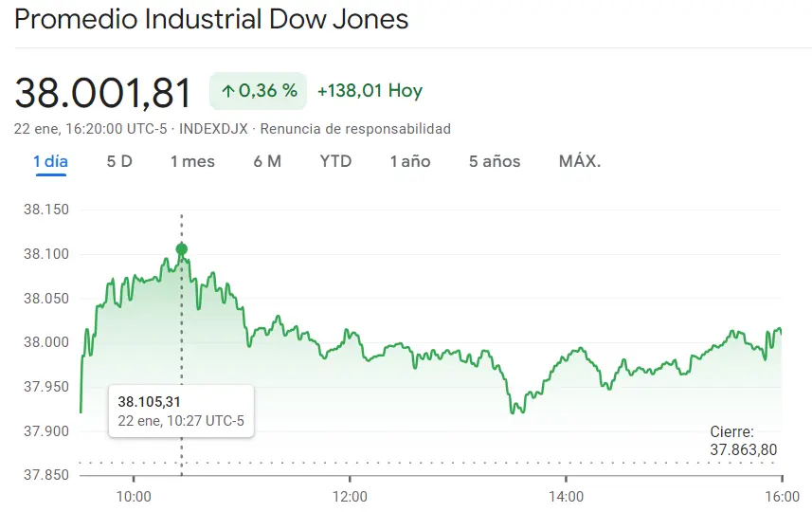The image size is (812, 512).
Task: Click the green up-arrow percentage badge
Action: pyautogui.click(x=259, y=91)
